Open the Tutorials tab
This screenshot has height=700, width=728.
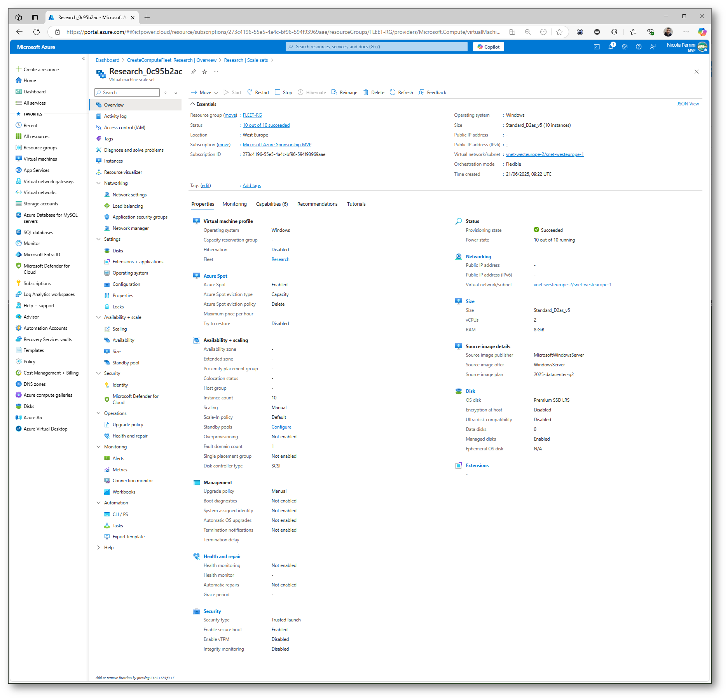pos(356,204)
